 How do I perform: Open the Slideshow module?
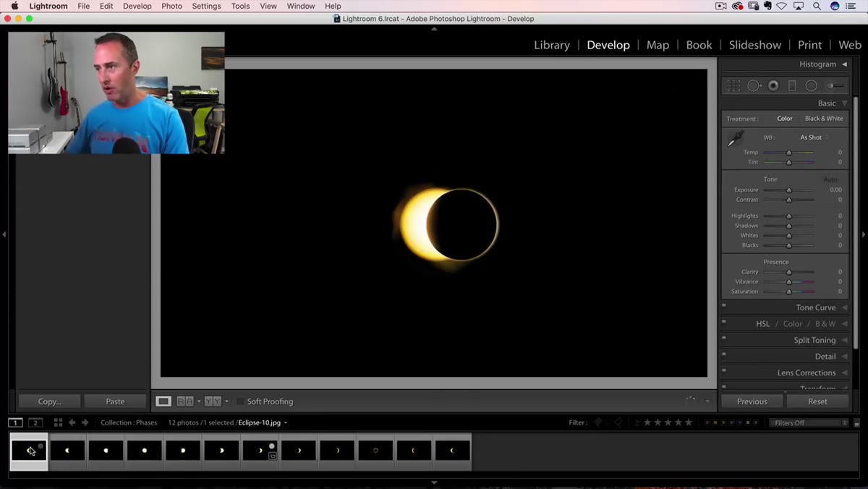(x=755, y=45)
